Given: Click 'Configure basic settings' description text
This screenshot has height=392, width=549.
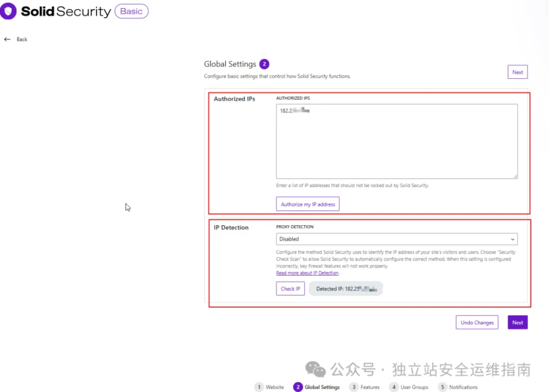Looking at the screenshot, I should click(277, 76).
